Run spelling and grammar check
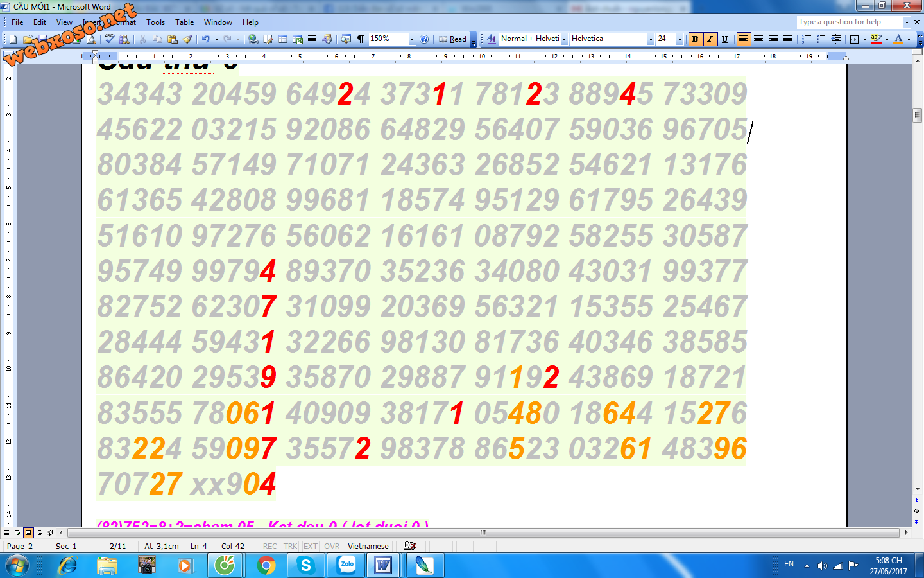This screenshot has width=924, height=578. pos(110,39)
